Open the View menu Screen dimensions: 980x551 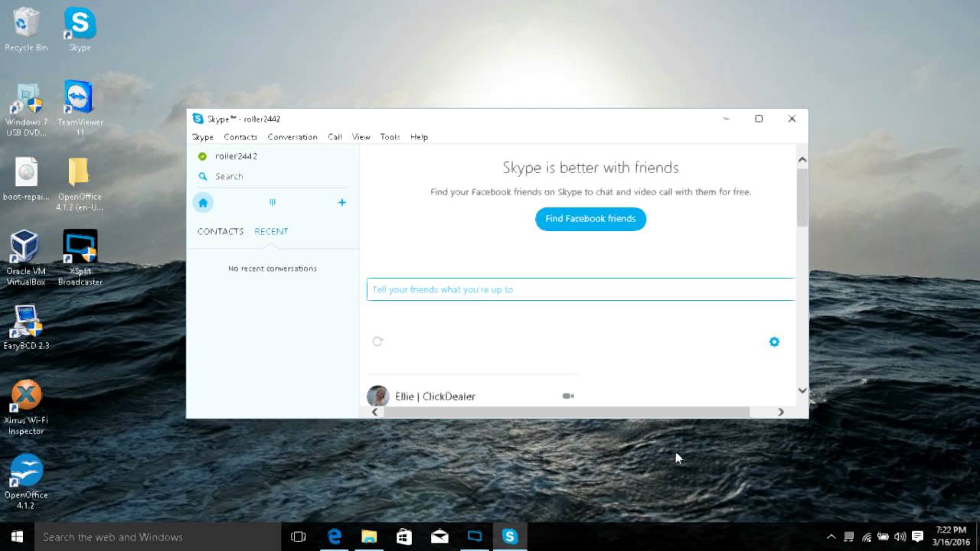click(361, 137)
